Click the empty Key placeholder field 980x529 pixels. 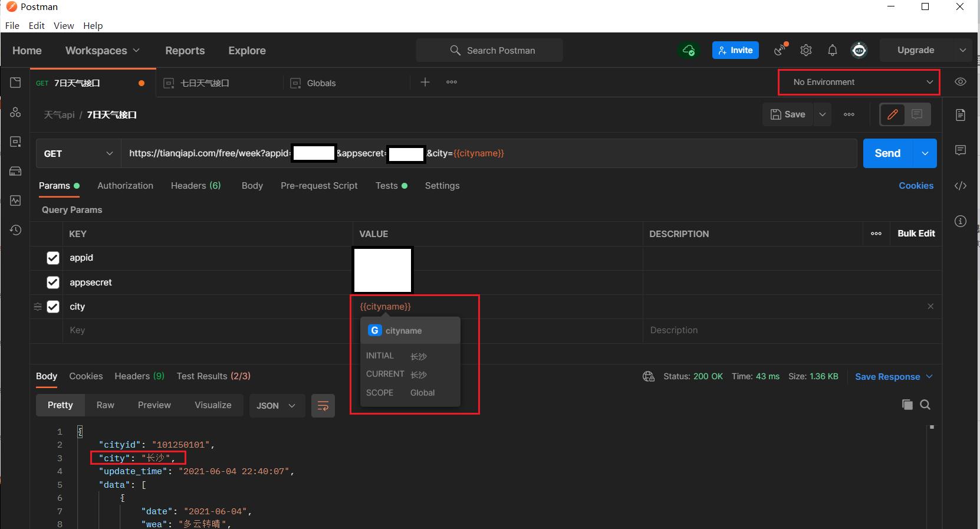(x=208, y=330)
